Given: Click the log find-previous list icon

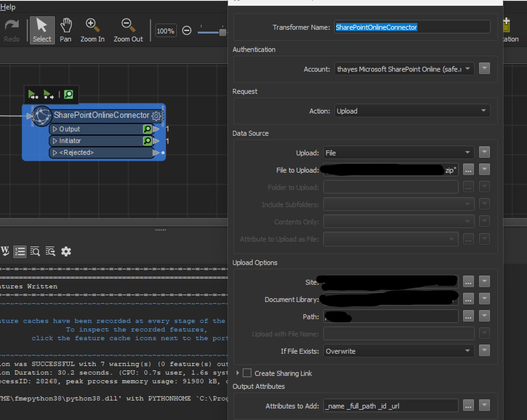Looking at the screenshot, I should point(50,251).
